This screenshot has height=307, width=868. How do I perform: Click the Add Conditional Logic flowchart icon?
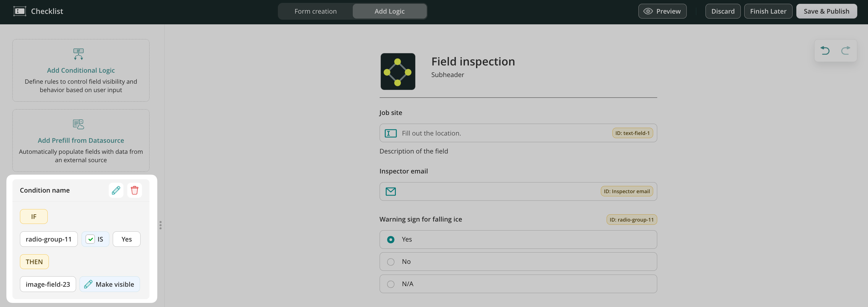tap(79, 54)
